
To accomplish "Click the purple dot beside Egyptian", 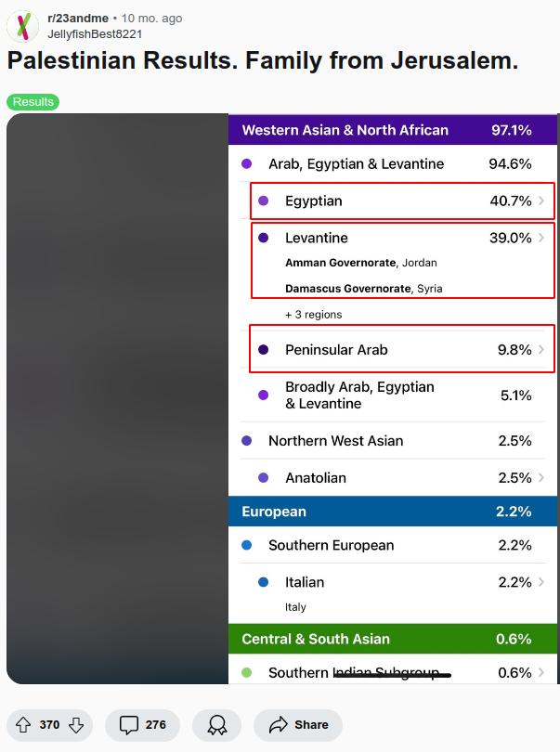I will 264,201.
